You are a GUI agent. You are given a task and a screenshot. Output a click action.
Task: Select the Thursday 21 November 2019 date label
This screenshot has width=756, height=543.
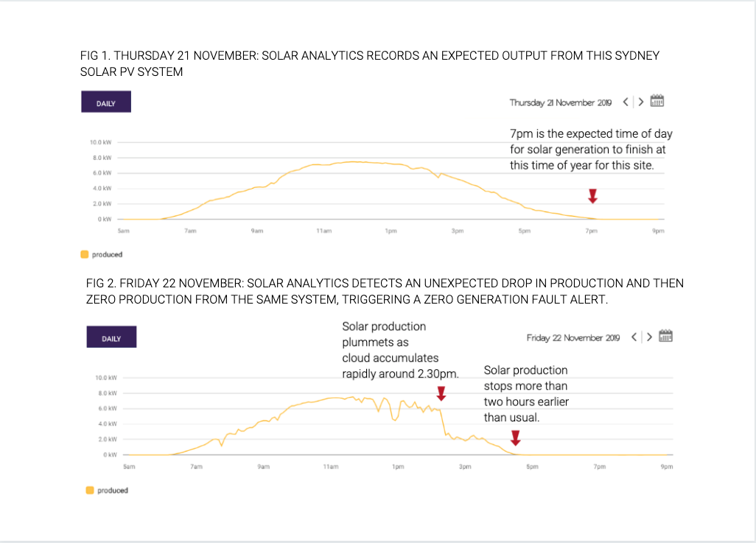click(x=562, y=102)
